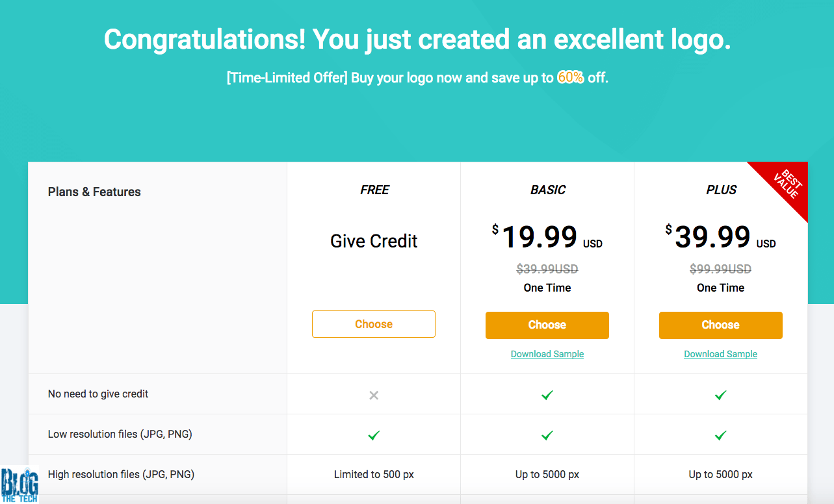Viewport: 834px width, 504px height.
Task: Click the Choose button under FREE plan
Action: tap(374, 324)
